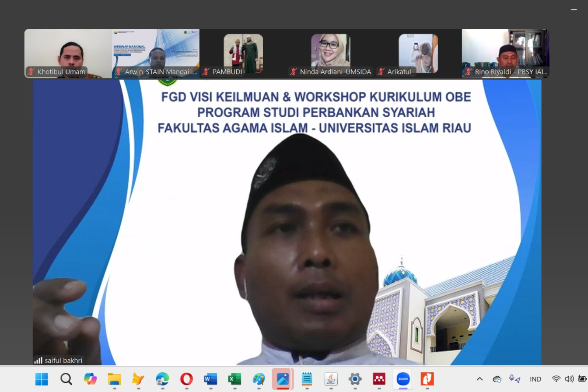Open Windows Settings from the taskbar
This screenshot has width=588, height=392.
354,379
